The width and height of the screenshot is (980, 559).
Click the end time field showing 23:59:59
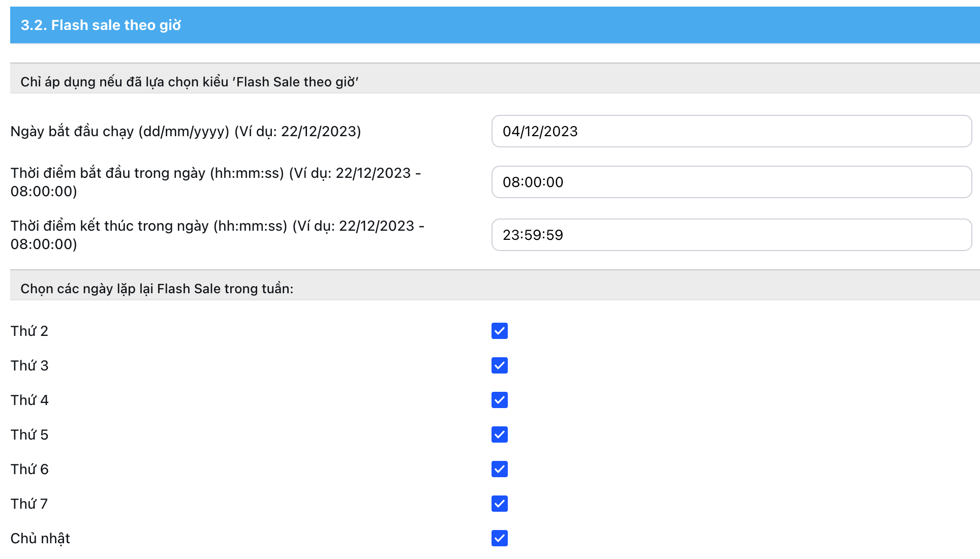point(731,235)
